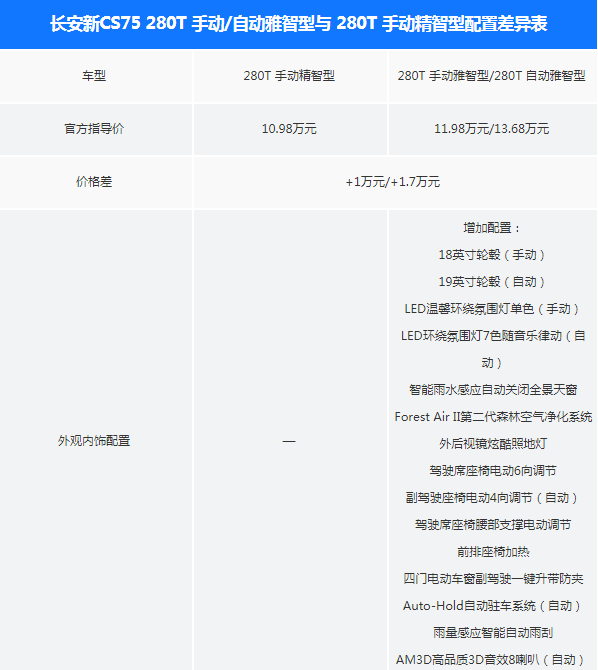Click 前排座椅加热 line
Screen dimensions: 598x670
[x=493, y=552]
